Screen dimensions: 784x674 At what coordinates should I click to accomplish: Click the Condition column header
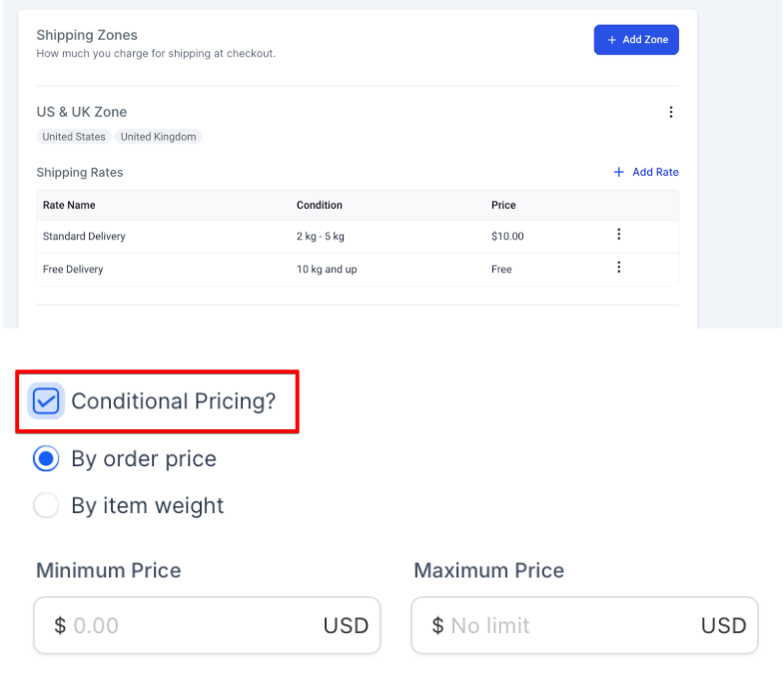point(320,205)
